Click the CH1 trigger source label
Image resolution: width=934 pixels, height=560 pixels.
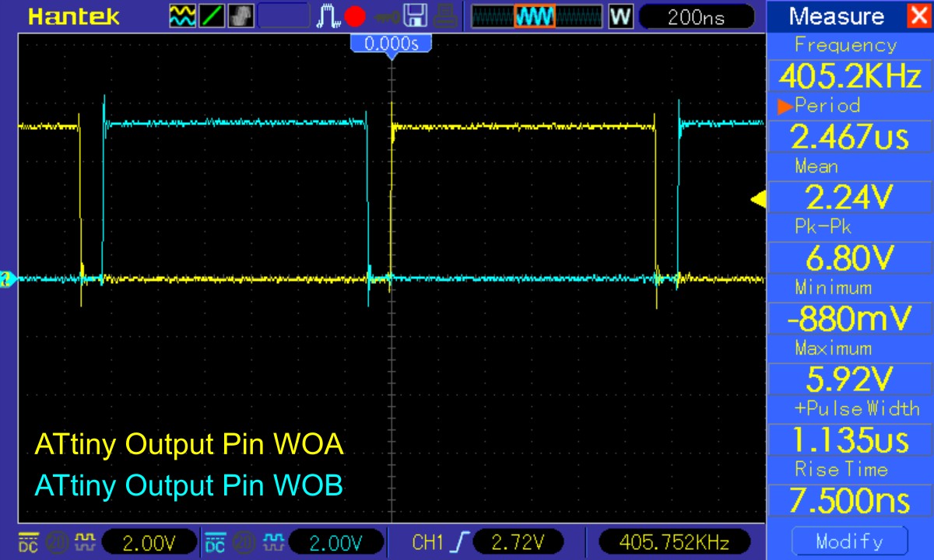pos(427,541)
